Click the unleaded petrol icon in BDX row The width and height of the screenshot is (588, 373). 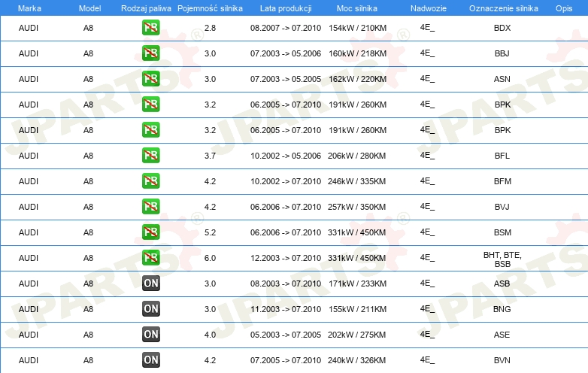(150, 28)
